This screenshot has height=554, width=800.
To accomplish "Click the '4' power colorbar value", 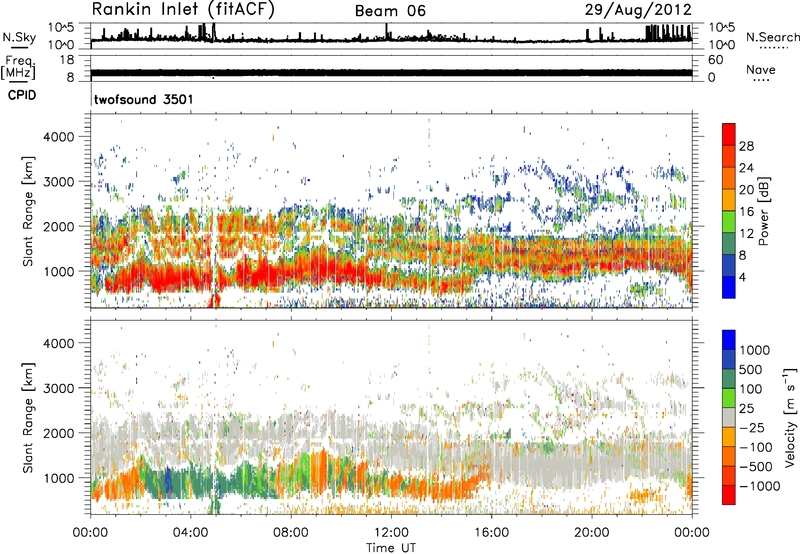I will pyautogui.click(x=742, y=277).
